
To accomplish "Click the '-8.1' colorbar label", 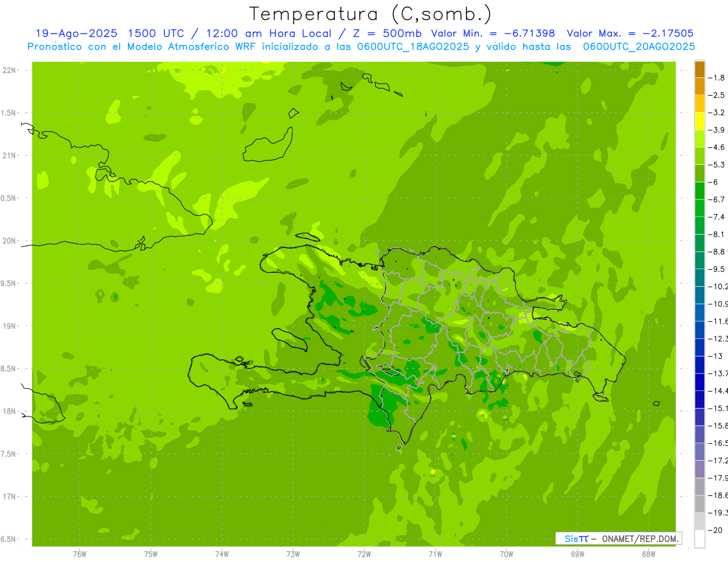I will point(717,235).
